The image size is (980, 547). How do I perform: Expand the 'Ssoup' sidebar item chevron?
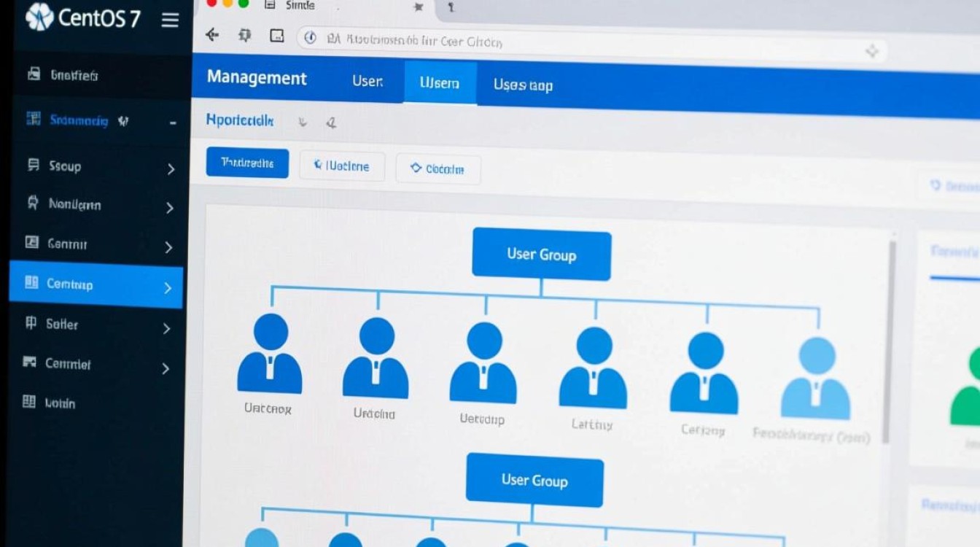(x=171, y=169)
